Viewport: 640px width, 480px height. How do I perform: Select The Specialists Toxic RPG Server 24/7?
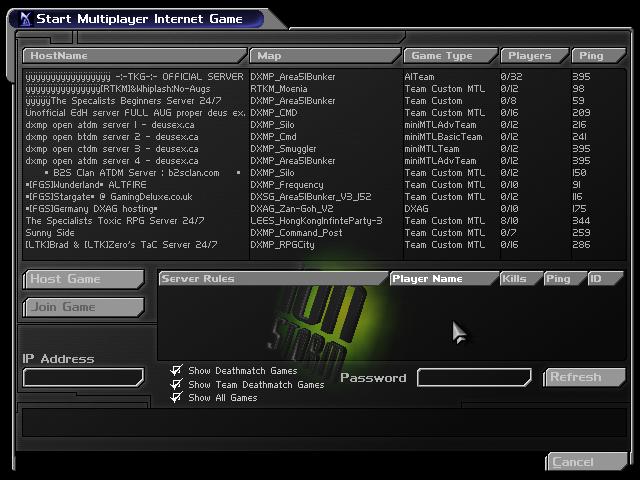pos(324,221)
